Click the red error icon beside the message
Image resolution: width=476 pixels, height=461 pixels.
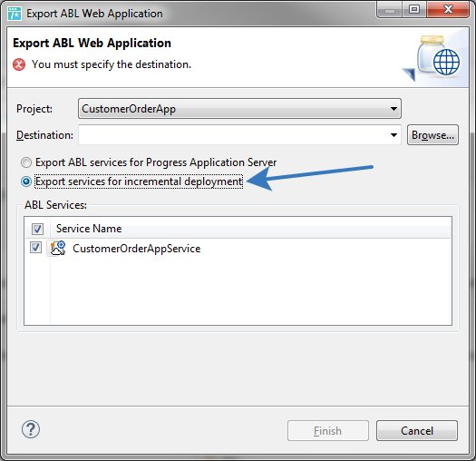19,64
